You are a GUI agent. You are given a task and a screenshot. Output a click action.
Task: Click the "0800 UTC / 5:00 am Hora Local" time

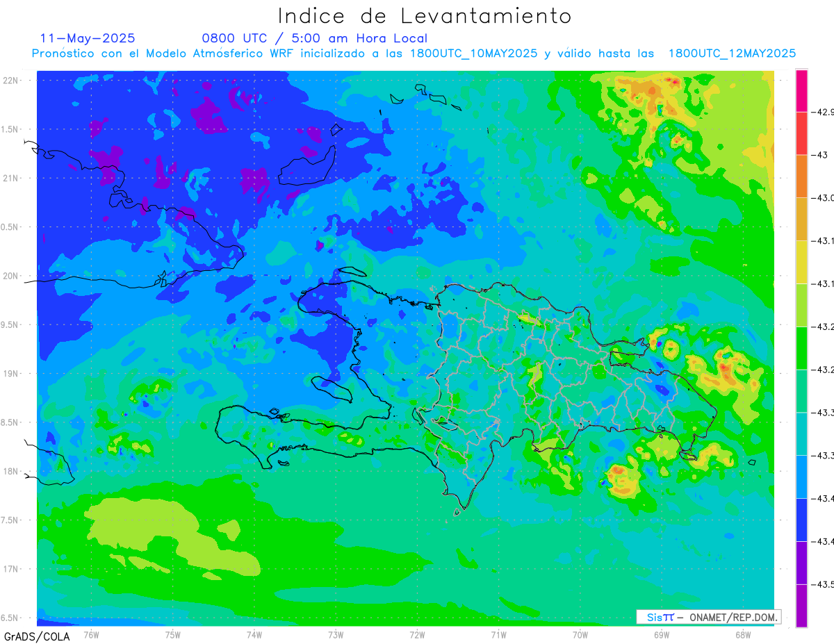pyautogui.click(x=315, y=38)
